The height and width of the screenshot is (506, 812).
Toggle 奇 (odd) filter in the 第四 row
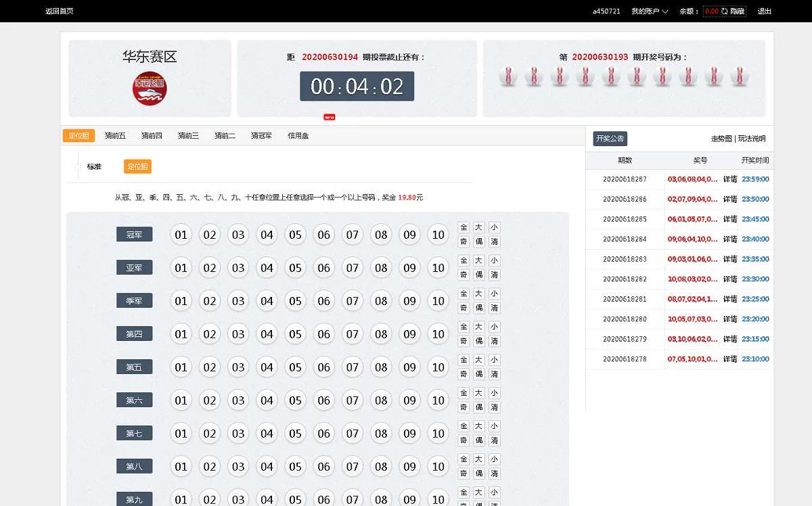pyautogui.click(x=464, y=341)
